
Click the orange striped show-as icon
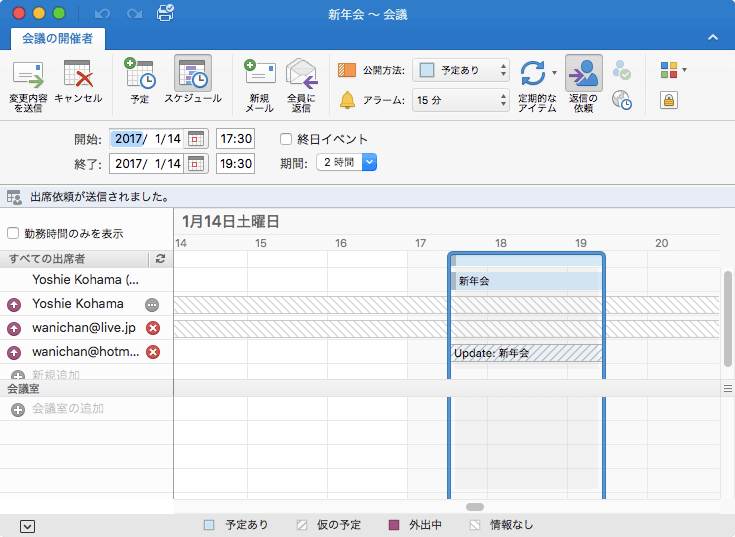(x=347, y=70)
